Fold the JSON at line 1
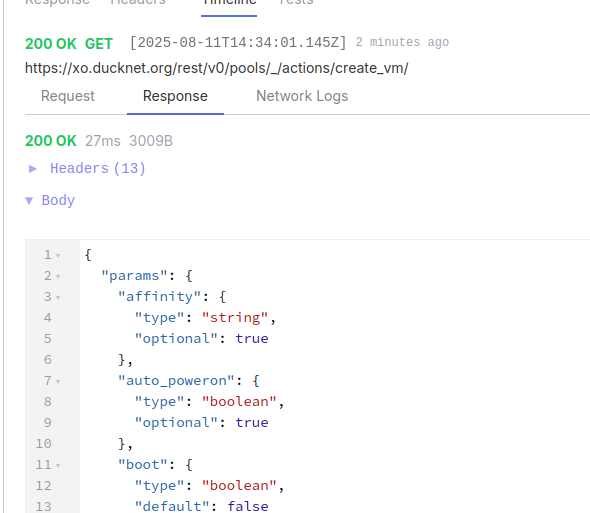The height and width of the screenshot is (513, 590). 58,256
